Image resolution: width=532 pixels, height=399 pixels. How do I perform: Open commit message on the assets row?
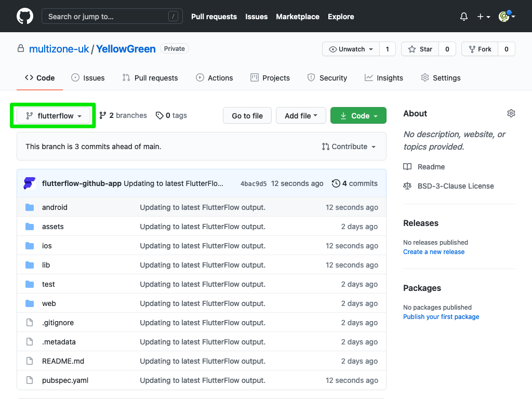click(203, 227)
